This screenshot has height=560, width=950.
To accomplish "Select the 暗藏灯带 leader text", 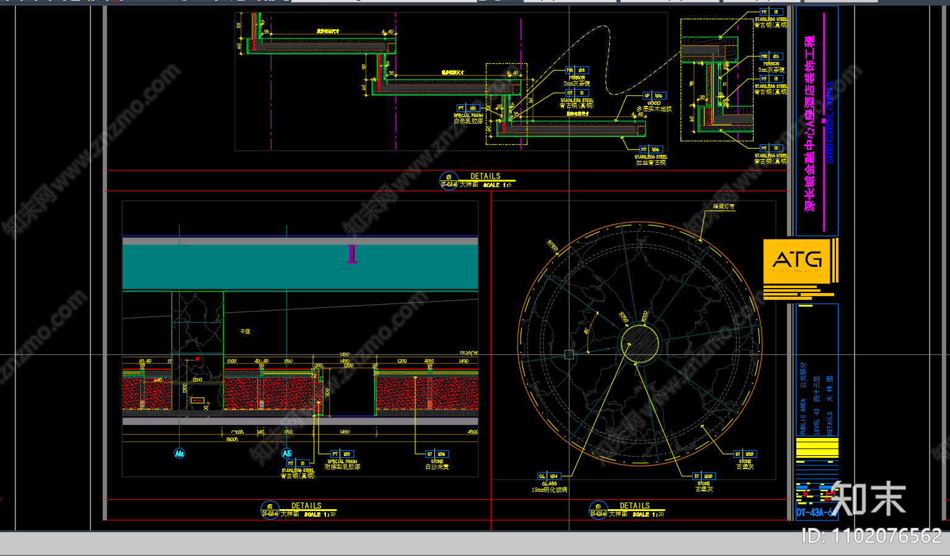I will point(723,207).
